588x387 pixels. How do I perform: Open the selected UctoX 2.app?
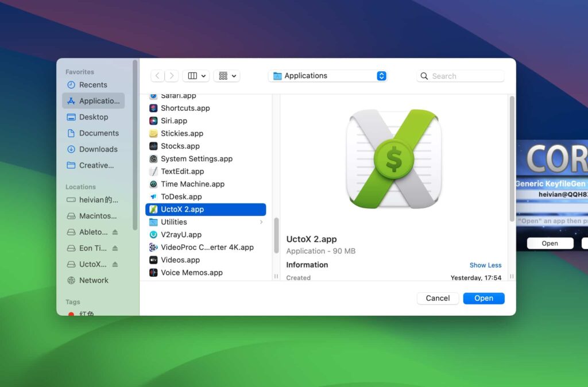[483, 298]
